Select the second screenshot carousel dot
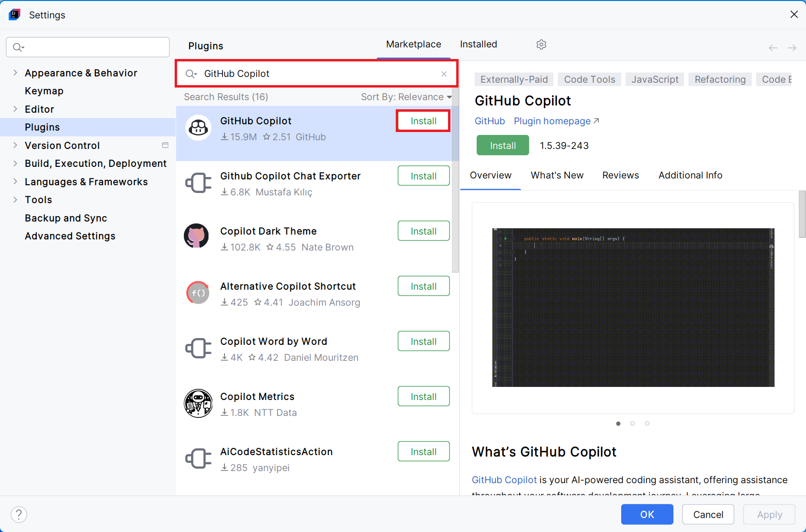The height and width of the screenshot is (532, 806). coord(632,424)
